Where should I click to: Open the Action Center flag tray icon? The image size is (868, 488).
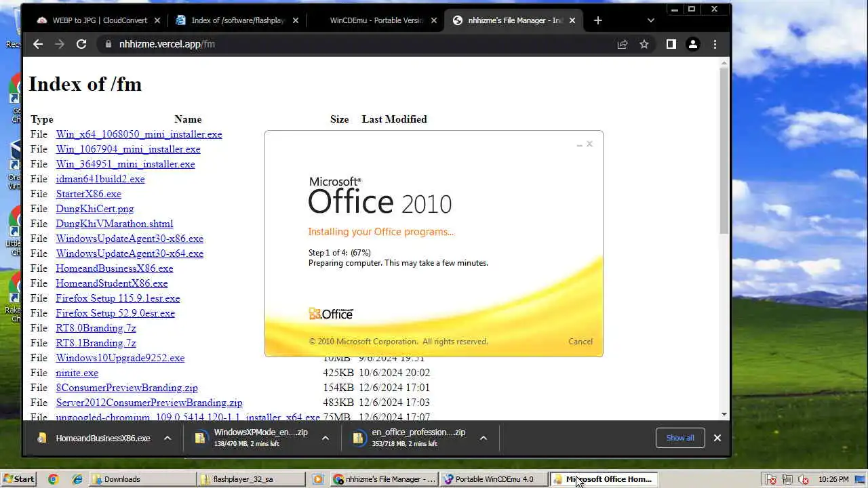point(771,479)
